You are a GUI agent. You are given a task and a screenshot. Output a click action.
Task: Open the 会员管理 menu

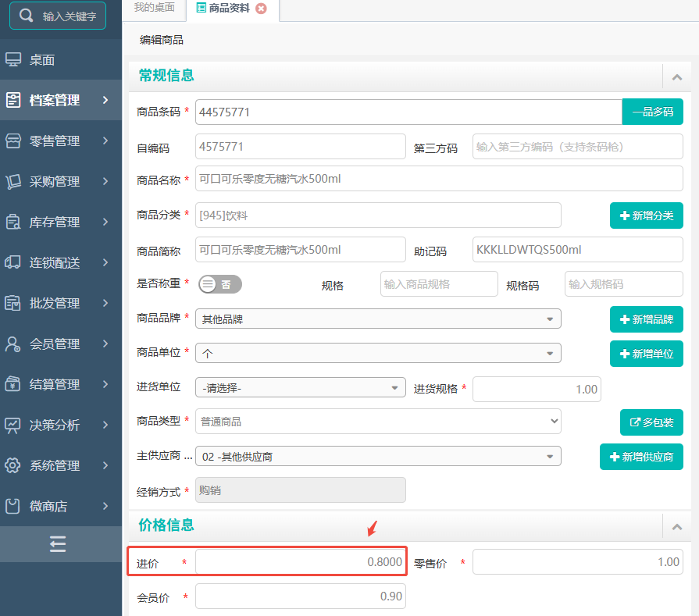click(x=61, y=344)
